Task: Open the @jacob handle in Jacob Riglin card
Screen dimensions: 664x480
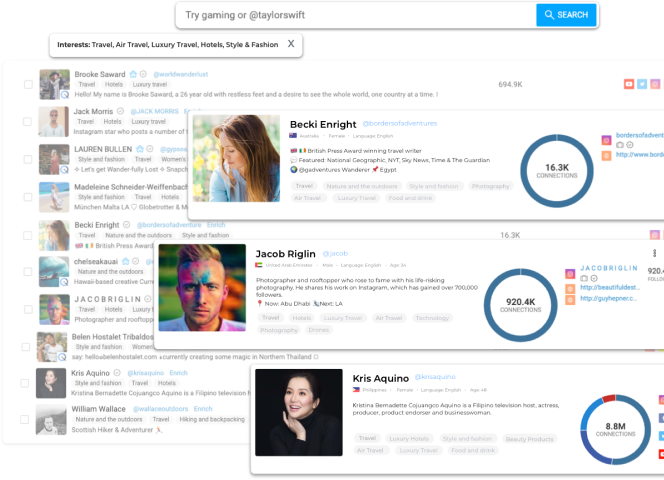Action: click(x=335, y=253)
